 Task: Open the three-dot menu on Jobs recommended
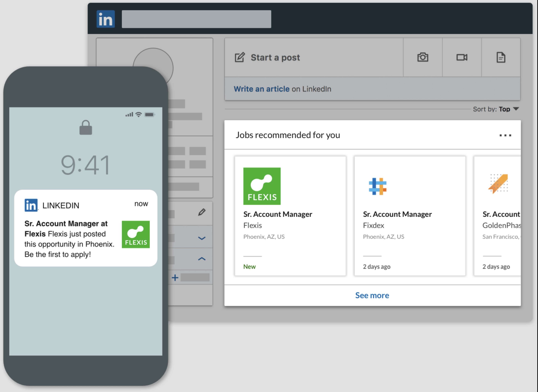[x=505, y=135]
